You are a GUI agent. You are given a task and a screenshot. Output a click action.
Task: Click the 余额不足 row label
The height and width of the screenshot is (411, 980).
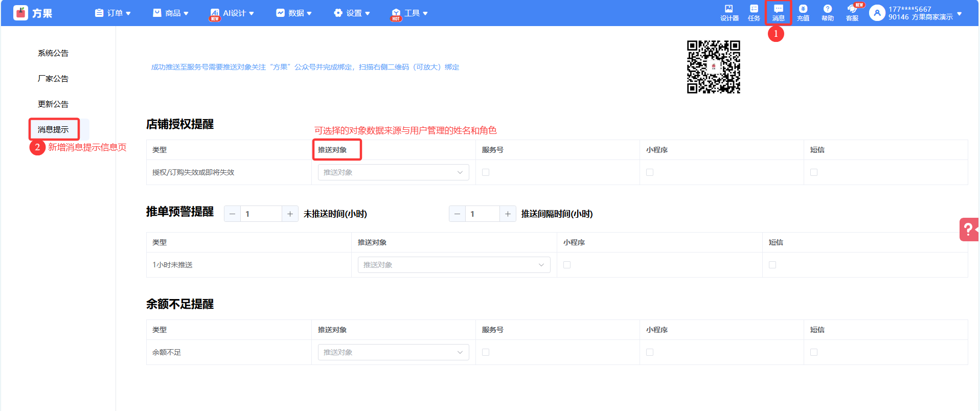(167, 352)
